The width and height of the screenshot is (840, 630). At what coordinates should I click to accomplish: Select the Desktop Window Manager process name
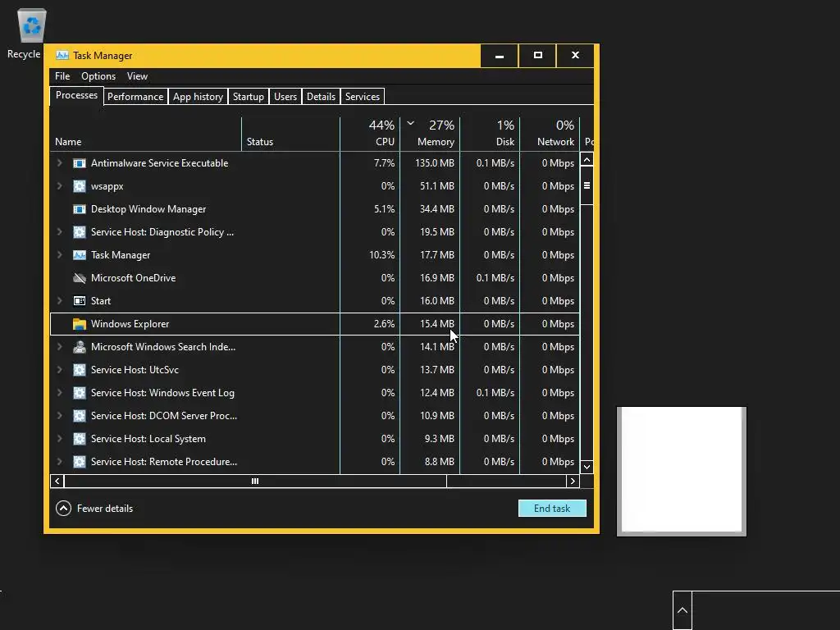click(x=148, y=209)
